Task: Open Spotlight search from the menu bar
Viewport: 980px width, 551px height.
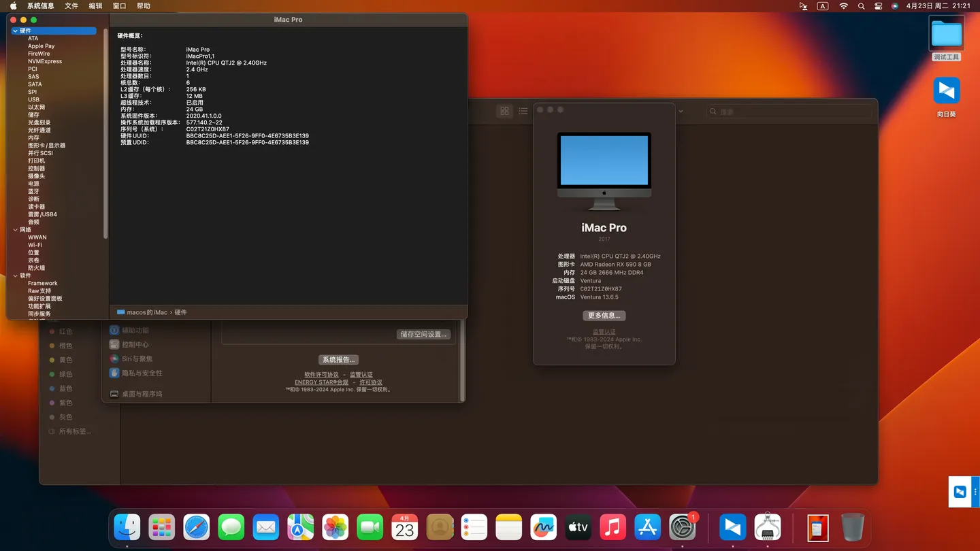Action: tap(861, 6)
